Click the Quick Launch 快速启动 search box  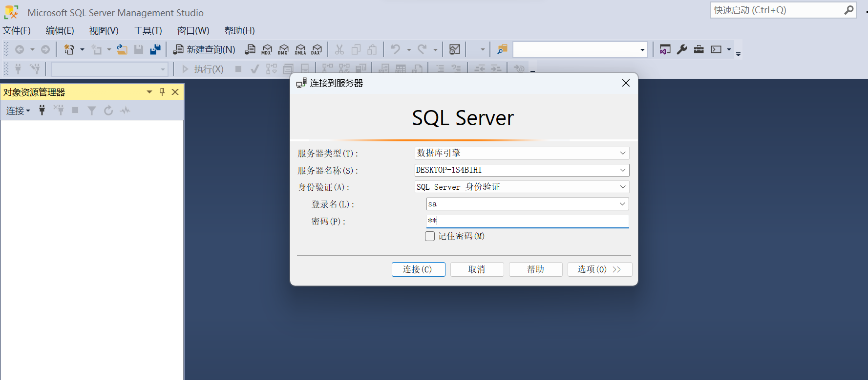tap(783, 10)
